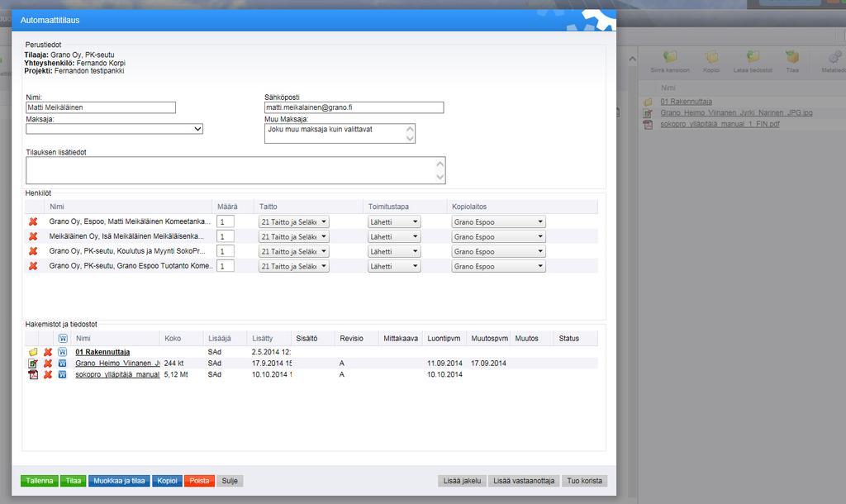Open Taitto dropdown for Matti Meikäläinen Komeetanka row
Screen dimensions: 846x504
294,221
